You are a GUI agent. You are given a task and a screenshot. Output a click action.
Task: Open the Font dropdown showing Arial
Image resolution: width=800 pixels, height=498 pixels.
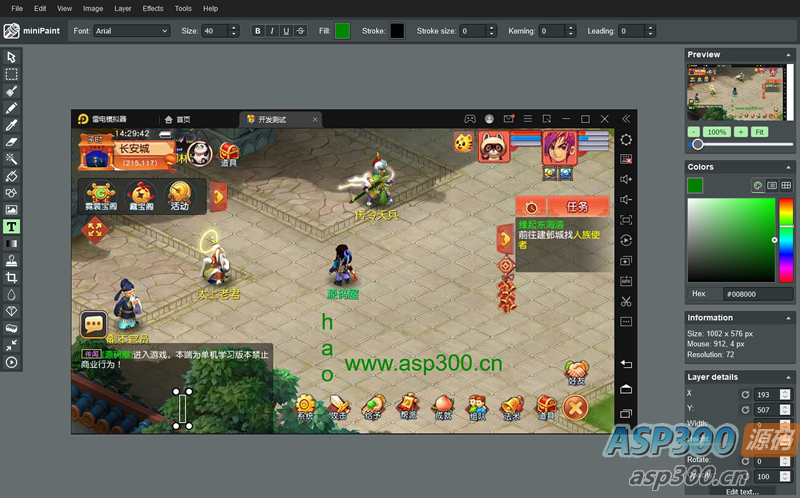click(132, 31)
